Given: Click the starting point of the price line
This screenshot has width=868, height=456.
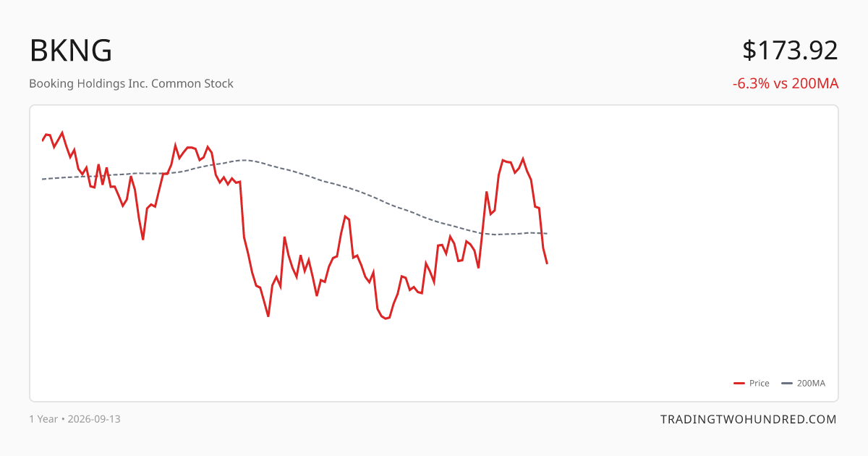Looking at the screenshot, I should point(43,140).
